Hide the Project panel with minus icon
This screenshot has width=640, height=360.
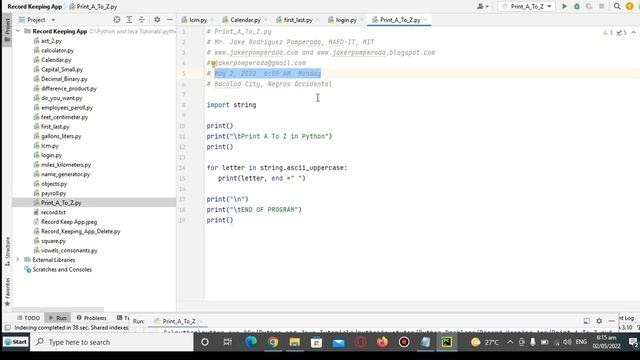(x=170, y=20)
